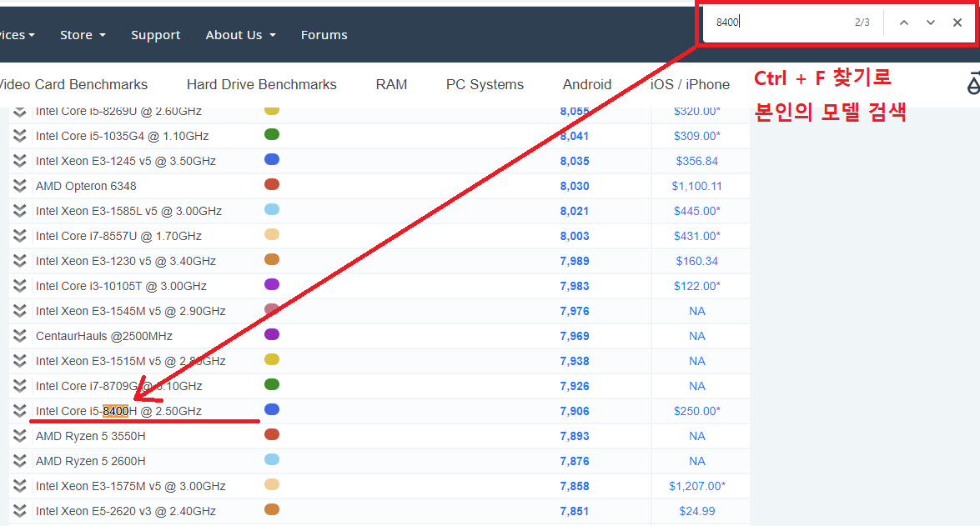980x526 pixels.
Task: Expand the AMD Ryzen 5 2600H chevron
Action: click(20, 460)
